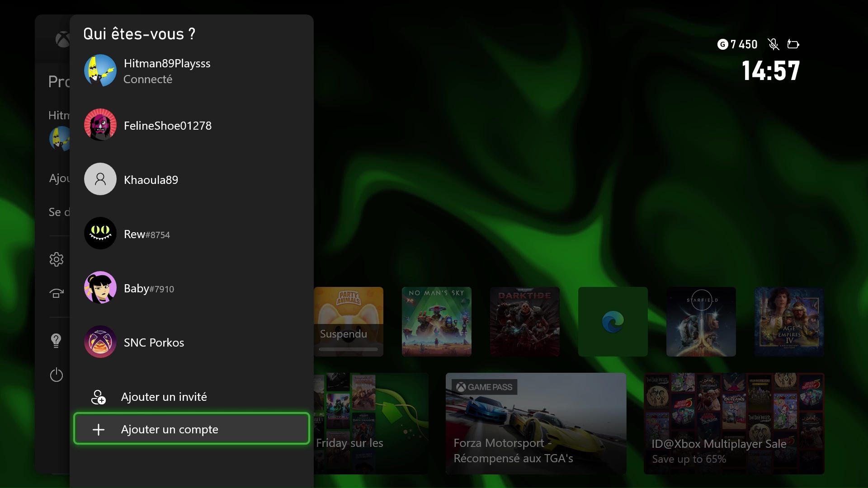Switch to SNC Porkos account
The width and height of the screenshot is (868, 488).
pyautogui.click(x=192, y=342)
